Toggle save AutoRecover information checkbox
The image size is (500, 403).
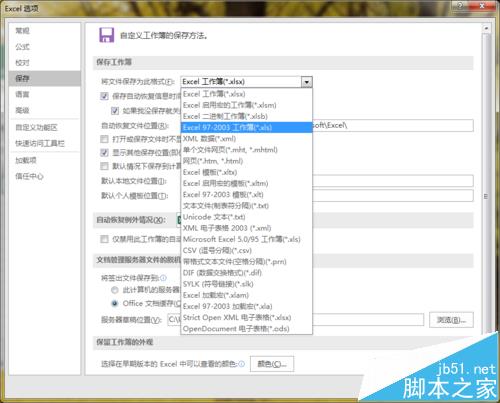tap(104, 96)
